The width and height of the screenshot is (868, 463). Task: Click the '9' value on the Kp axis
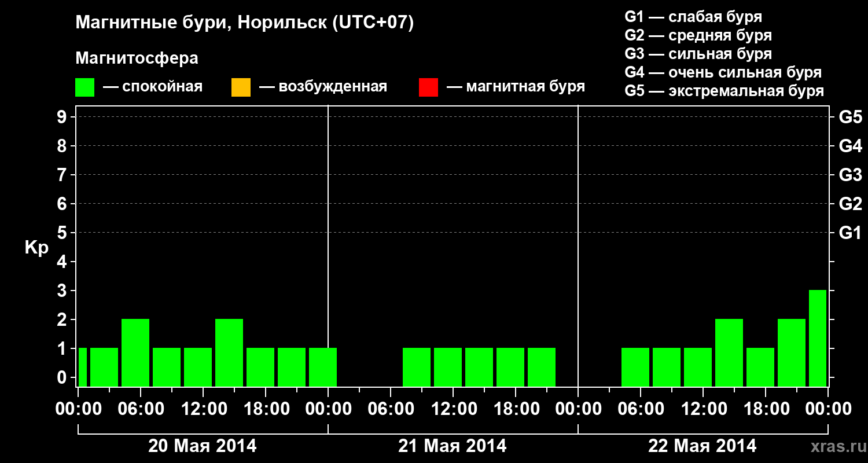click(x=63, y=117)
